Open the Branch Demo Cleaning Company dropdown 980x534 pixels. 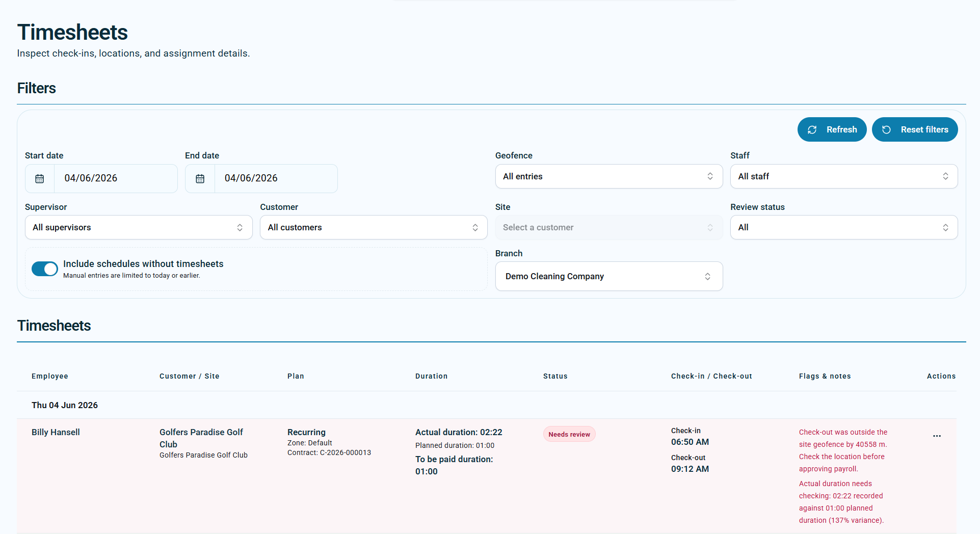click(x=609, y=276)
